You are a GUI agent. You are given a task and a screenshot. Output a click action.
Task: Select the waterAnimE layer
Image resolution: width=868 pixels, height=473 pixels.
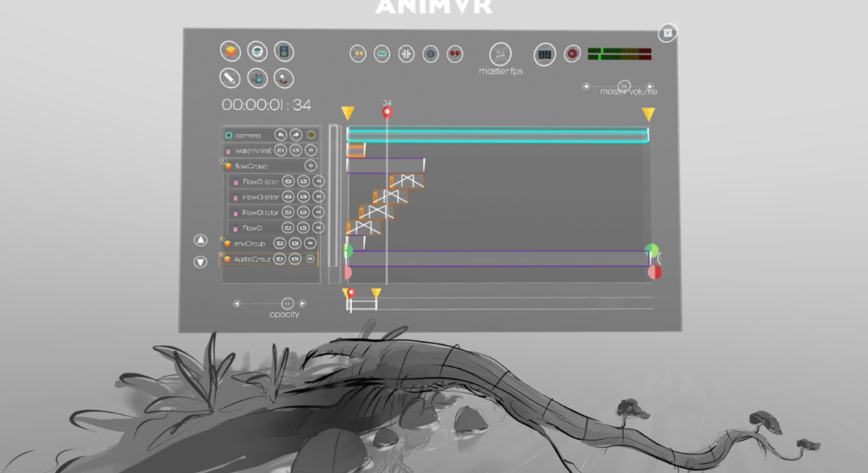coord(271,150)
